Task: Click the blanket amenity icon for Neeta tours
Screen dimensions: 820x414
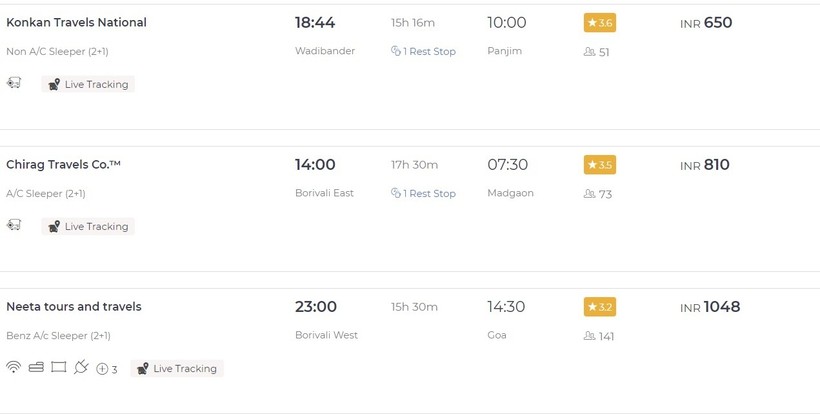Action: 36,367
